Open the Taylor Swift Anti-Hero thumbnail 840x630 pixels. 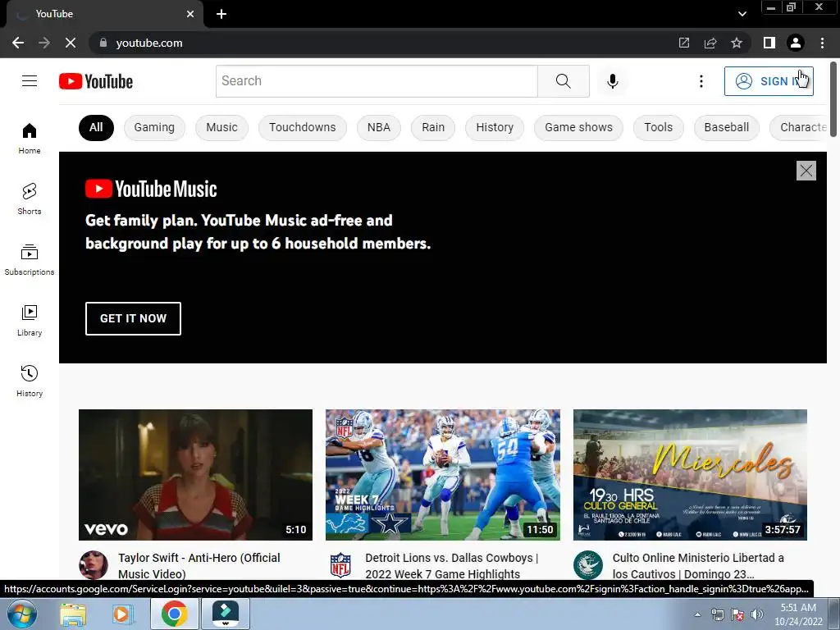(x=195, y=475)
